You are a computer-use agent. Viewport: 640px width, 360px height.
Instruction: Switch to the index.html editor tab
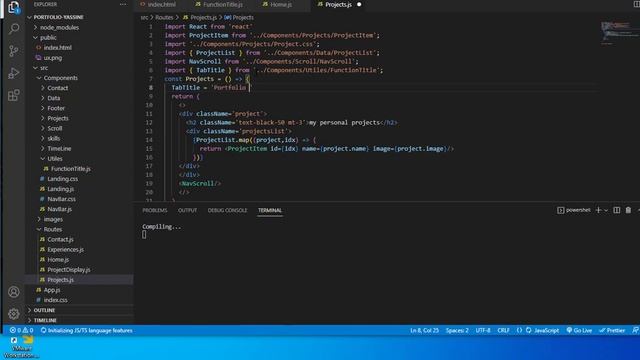tap(158, 4)
